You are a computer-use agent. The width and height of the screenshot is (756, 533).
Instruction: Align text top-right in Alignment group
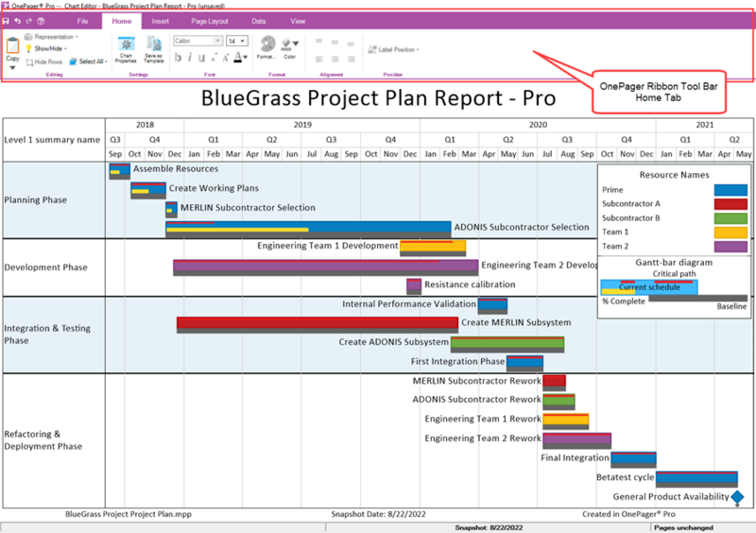[x=351, y=43]
